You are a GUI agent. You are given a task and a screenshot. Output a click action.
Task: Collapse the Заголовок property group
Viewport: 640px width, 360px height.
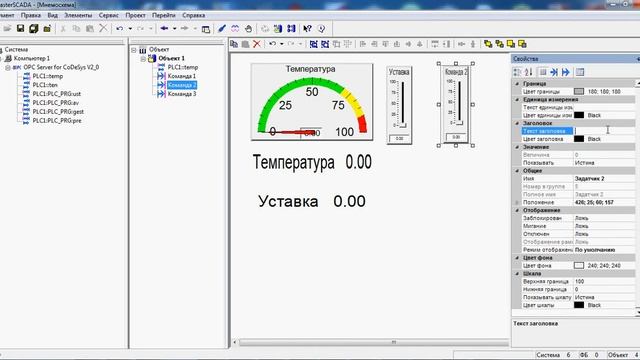517,123
